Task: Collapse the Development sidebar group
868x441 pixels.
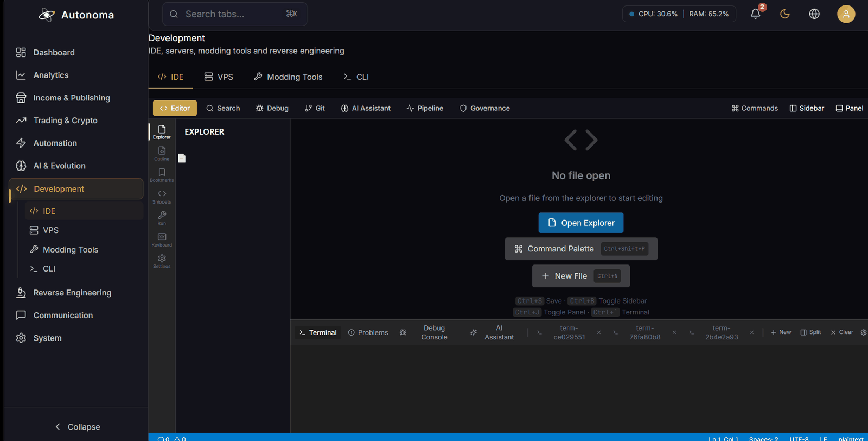Action: 76,188
